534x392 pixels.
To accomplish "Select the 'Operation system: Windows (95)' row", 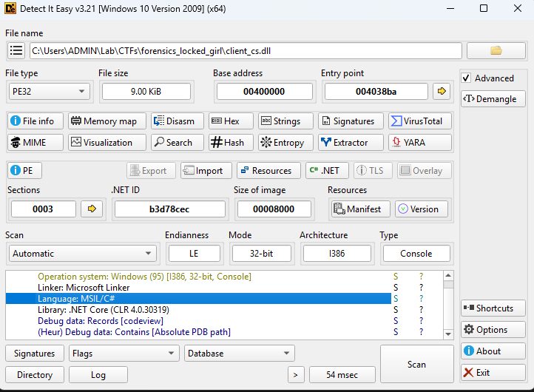I will 198,277.
